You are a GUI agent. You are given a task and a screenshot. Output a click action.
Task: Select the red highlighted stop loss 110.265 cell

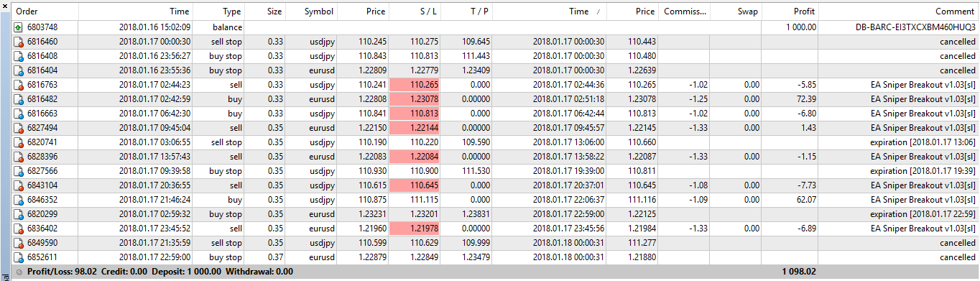point(415,85)
